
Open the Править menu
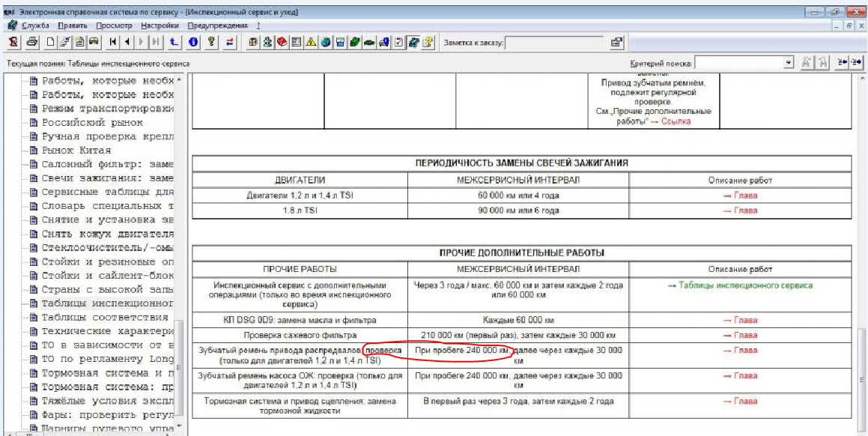coord(71,25)
